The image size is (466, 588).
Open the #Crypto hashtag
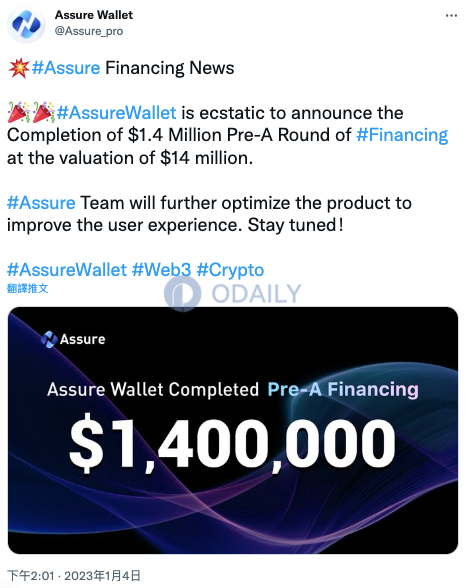tap(230, 270)
